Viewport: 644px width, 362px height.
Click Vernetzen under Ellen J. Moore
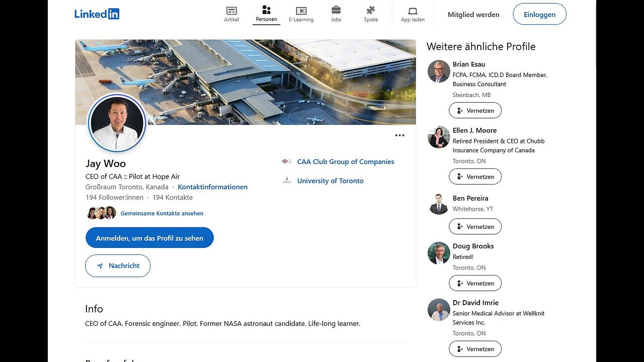tap(475, 176)
